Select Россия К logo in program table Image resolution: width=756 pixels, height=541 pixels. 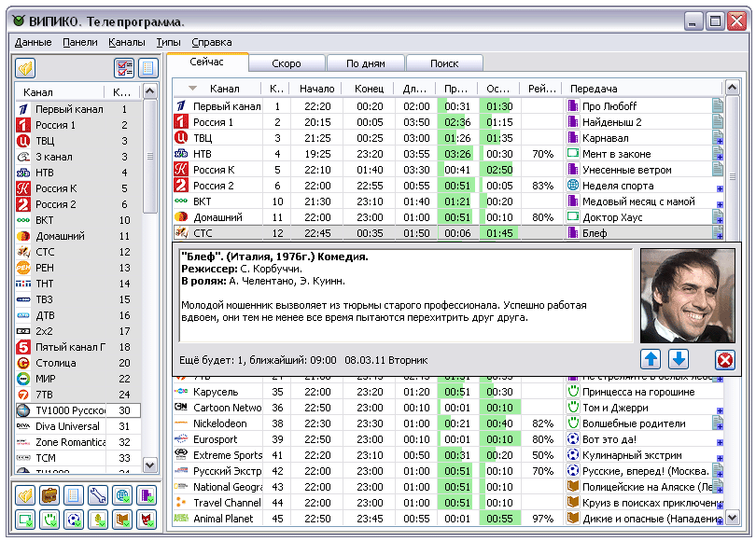point(181,170)
